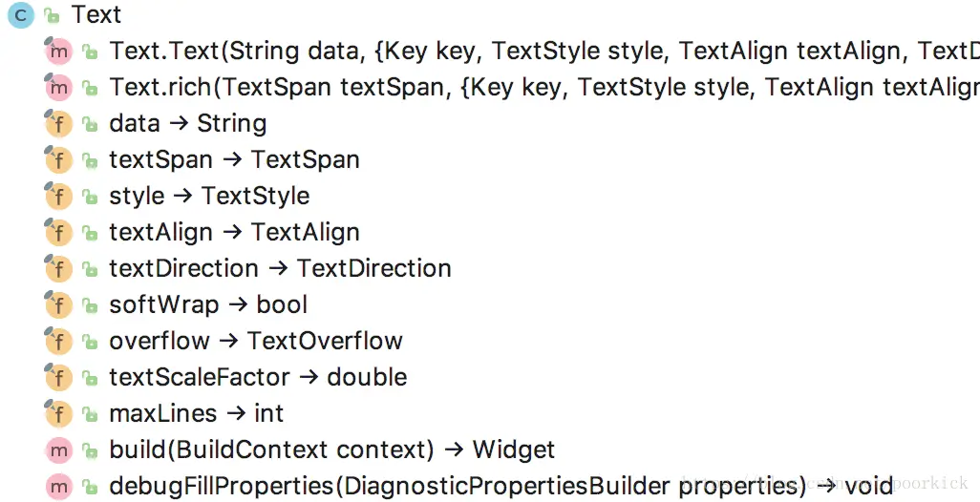Click the orange field icon beside softWrap
The height and width of the screenshot is (502, 980).
tap(59, 304)
